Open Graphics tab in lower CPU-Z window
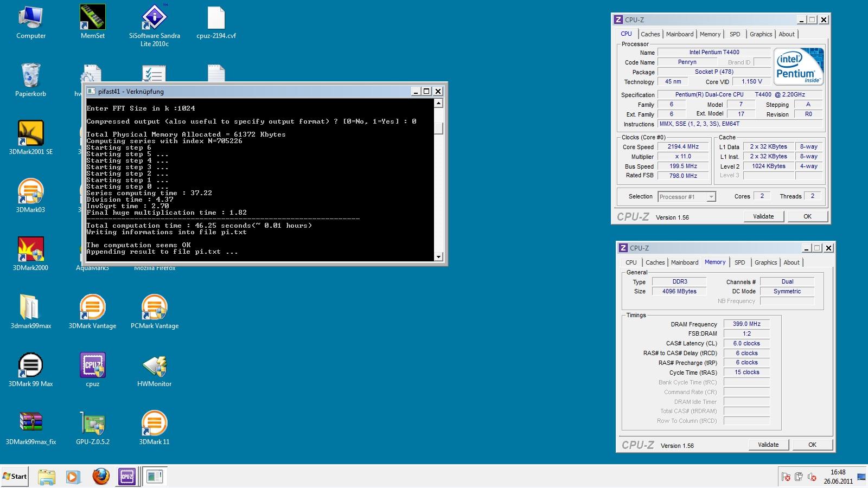This screenshot has width=868, height=488. (765, 262)
